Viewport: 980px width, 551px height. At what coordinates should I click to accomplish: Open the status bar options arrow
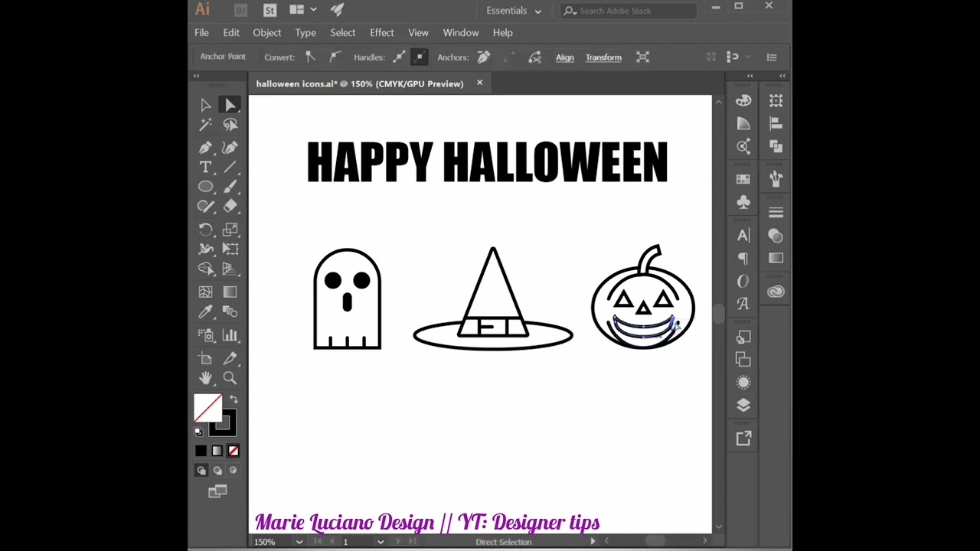point(592,542)
